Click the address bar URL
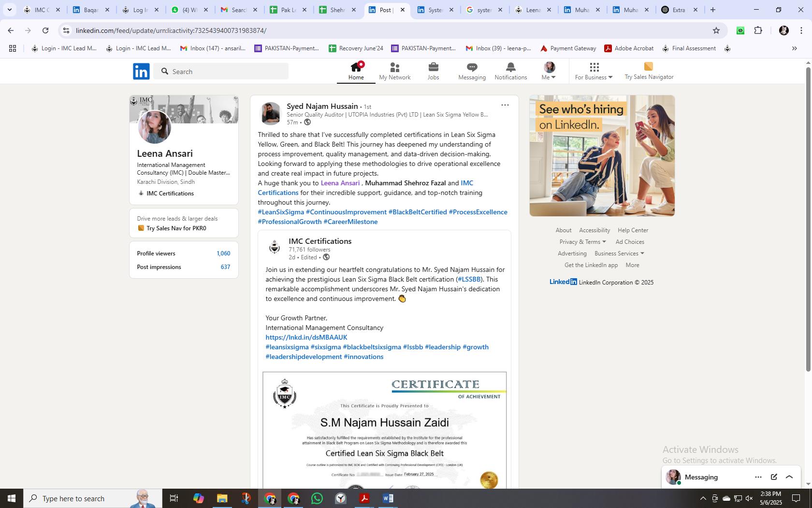Image resolution: width=812 pixels, height=508 pixels. [171, 30]
